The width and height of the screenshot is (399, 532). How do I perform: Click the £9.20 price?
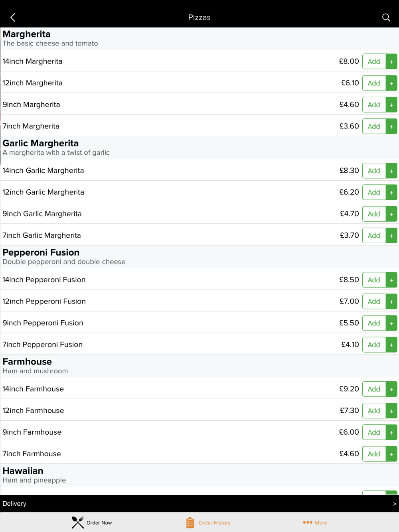pyautogui.click(x=349, y=389)
